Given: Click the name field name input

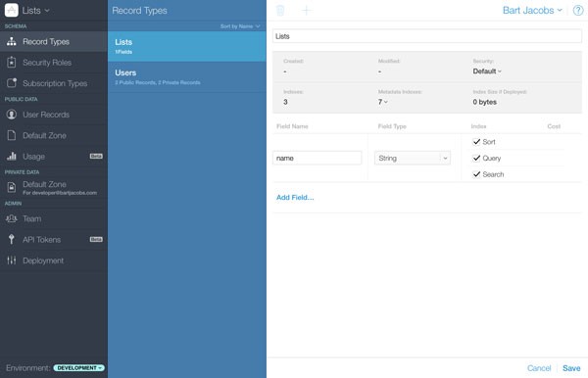Looking at the screenshot, I should tap(317, 158).
